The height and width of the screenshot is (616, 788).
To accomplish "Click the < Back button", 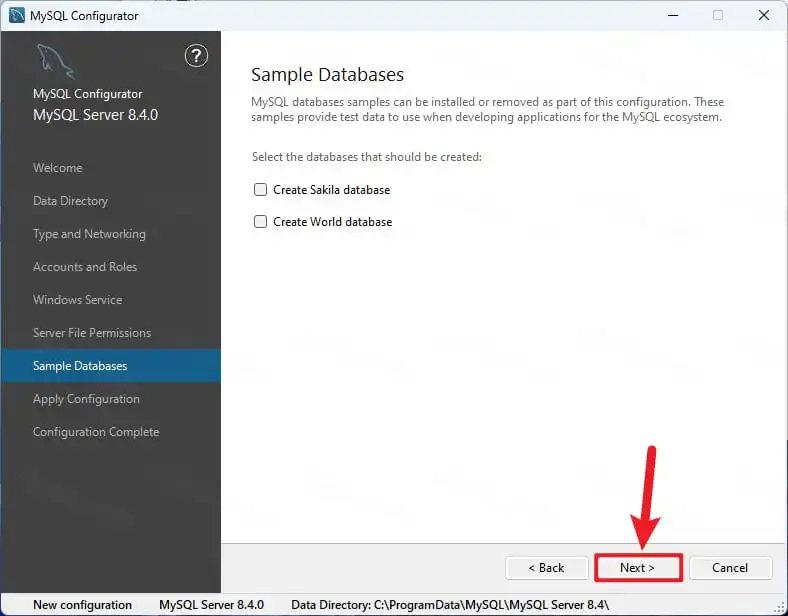I will point(547,568).
